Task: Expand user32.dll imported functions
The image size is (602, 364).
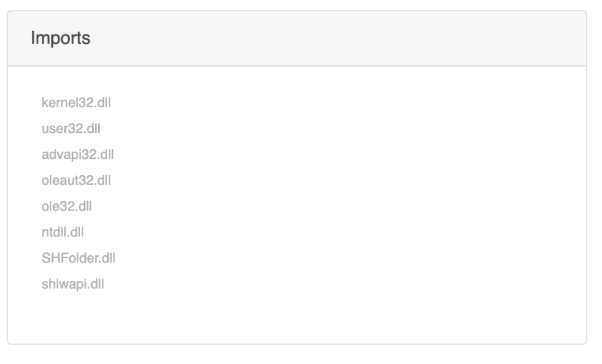Action: click(x=71, y=129)
